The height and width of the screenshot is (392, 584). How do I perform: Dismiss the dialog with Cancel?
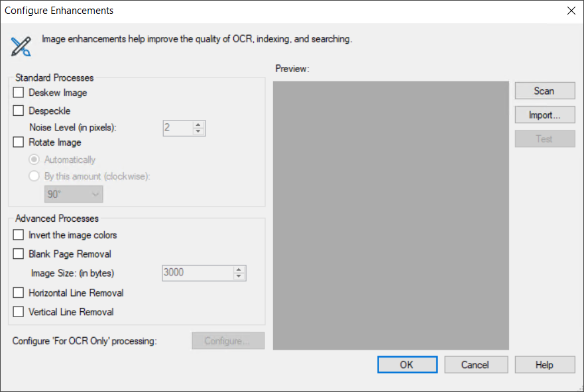(x=476, y=364)
